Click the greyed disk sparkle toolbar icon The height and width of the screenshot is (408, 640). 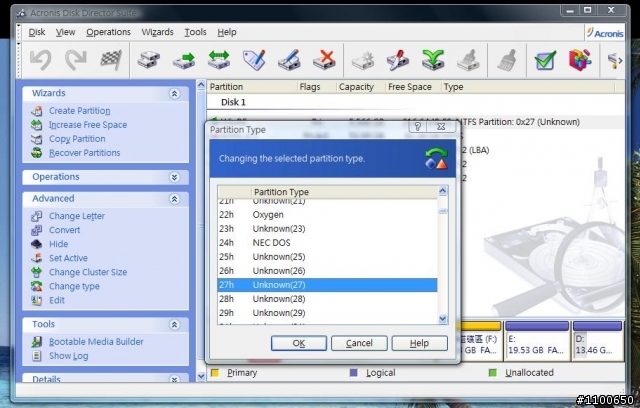[x=363, y=60]
